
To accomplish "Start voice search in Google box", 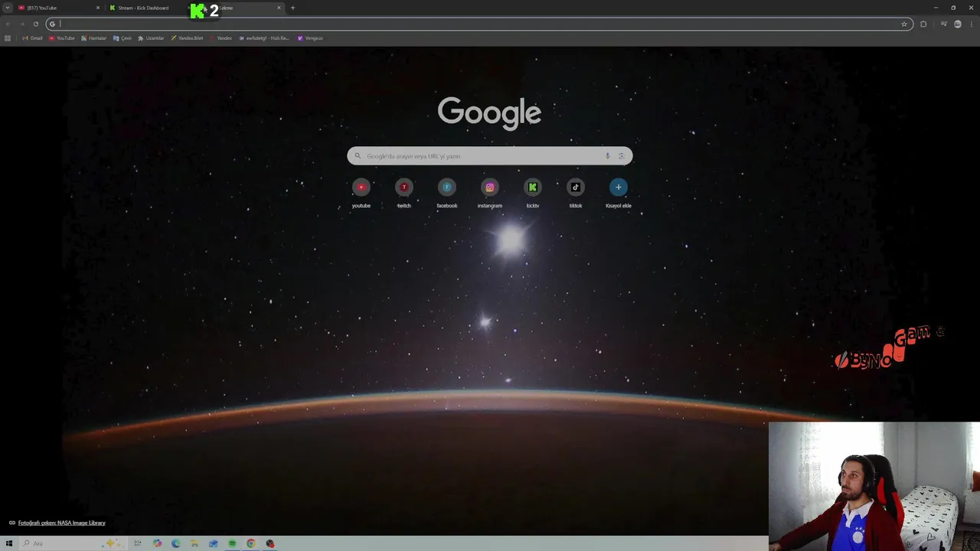I will click(x=607, y=156).
